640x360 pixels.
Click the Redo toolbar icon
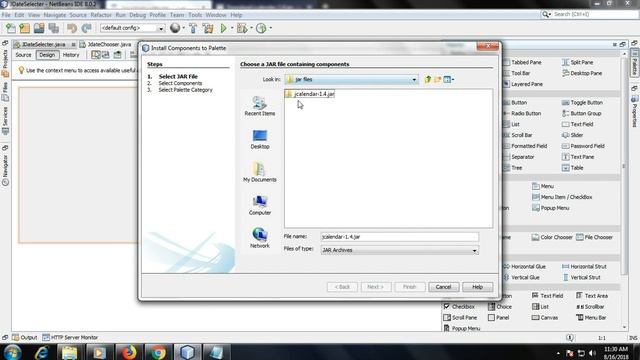86,28
